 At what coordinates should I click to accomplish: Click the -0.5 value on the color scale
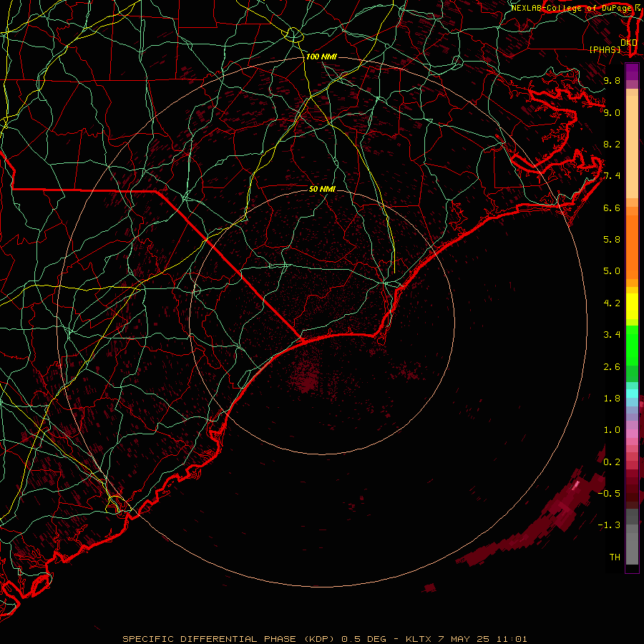click(609, 494)
